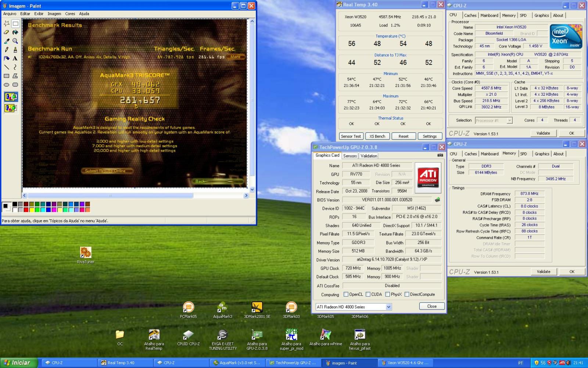
Task: Select the Pick Color eyedropper tool
Action: click(7, 41)
